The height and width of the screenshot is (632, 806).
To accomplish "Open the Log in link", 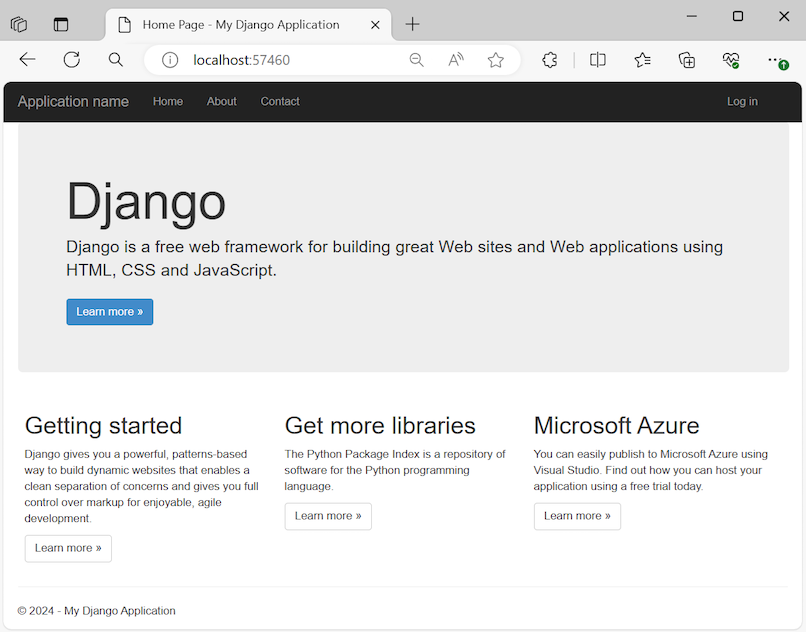I will click(742, 101).
